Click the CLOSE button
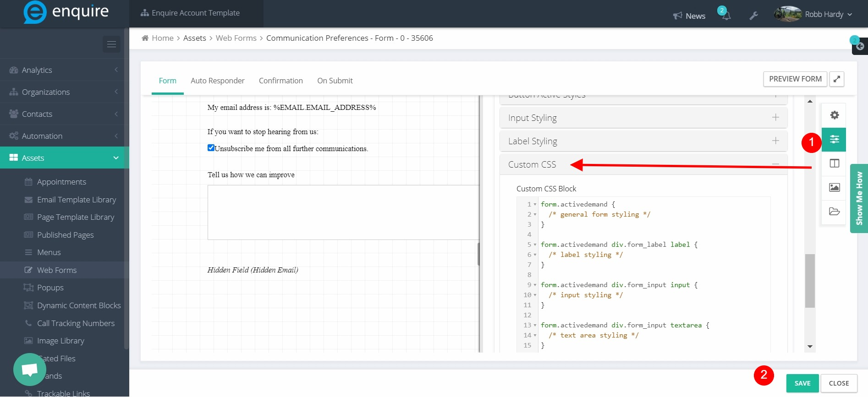Screen dimensions: 868x397 click(x=839, y=383)
